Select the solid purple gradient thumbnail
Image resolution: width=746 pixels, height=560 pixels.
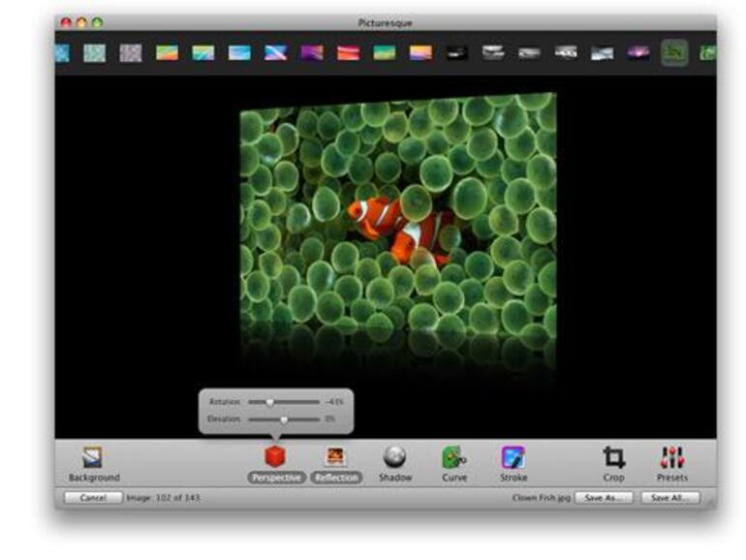coord(312,53)
